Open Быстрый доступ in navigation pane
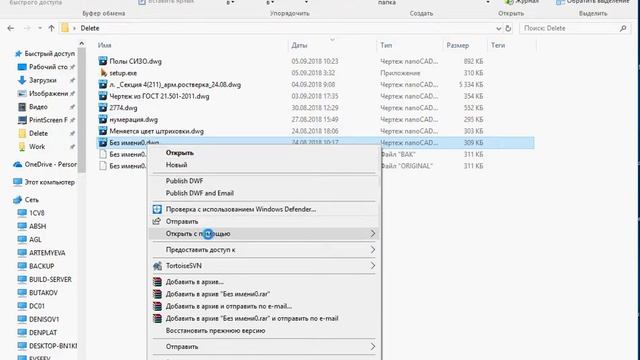The width and height of the screenshot is (640, 360). point(49,54)
